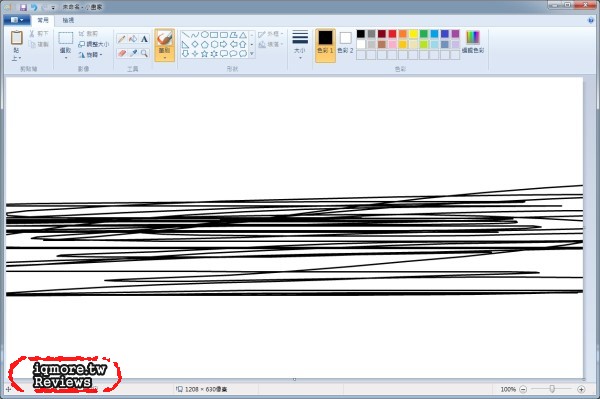Select the Oval shape
The image size is (600, 399).
click(205, 35)
